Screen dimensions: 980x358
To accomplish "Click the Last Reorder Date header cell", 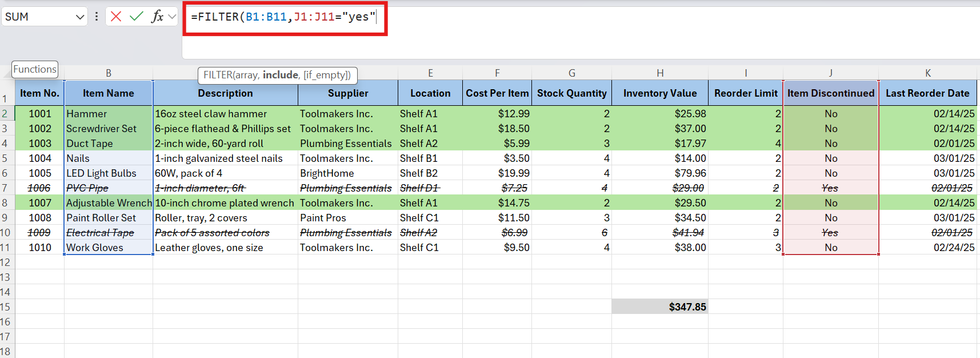I will (x=928, y=93).
